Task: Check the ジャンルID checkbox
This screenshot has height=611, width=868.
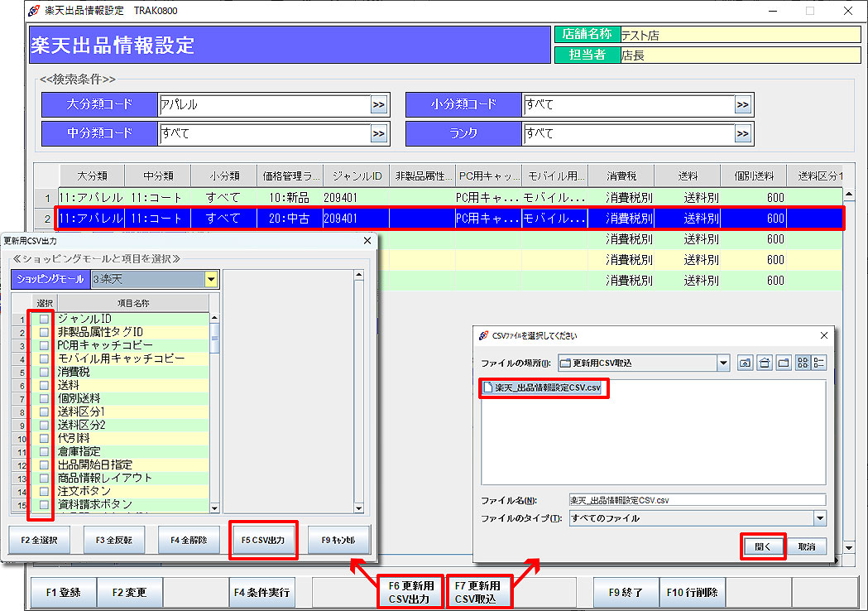Action: [x=44, y=320]
